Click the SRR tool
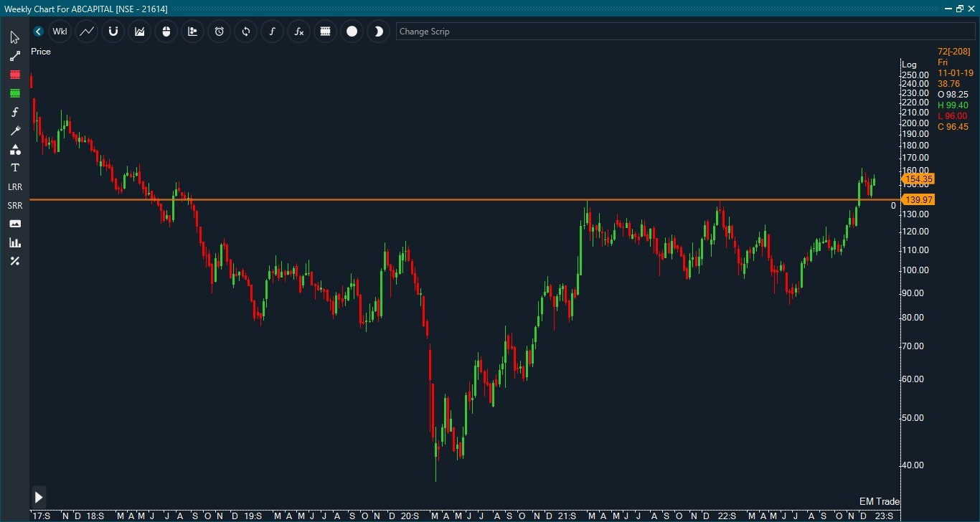 (x=15, y=205)
